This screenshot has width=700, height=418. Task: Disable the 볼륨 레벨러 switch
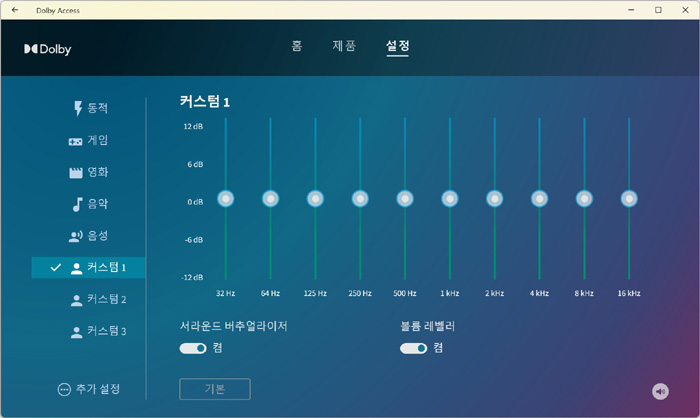[413, 348]
